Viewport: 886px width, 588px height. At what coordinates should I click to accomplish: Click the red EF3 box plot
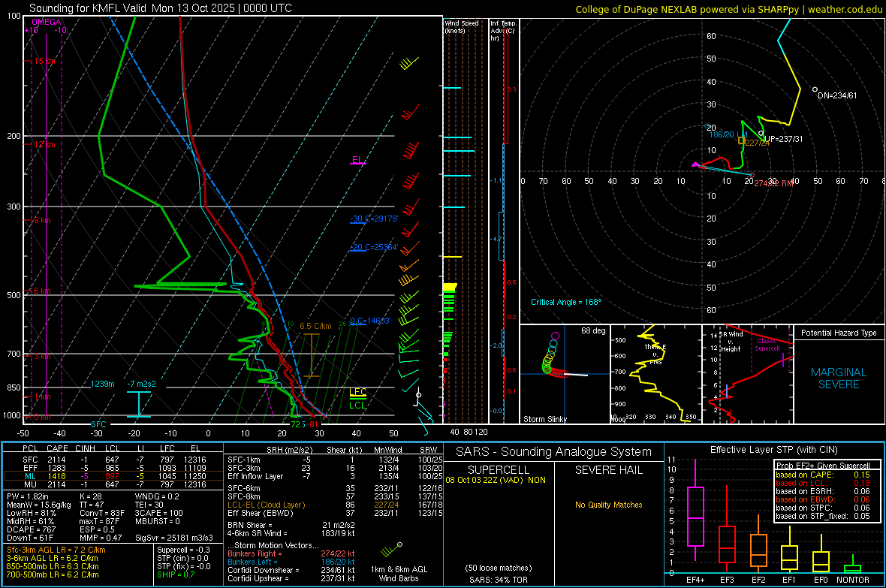click(x=727, y=529)
